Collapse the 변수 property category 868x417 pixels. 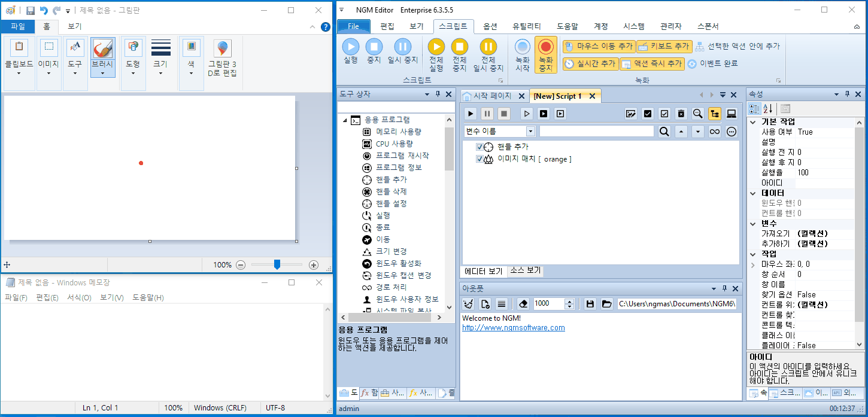(753, 223)
